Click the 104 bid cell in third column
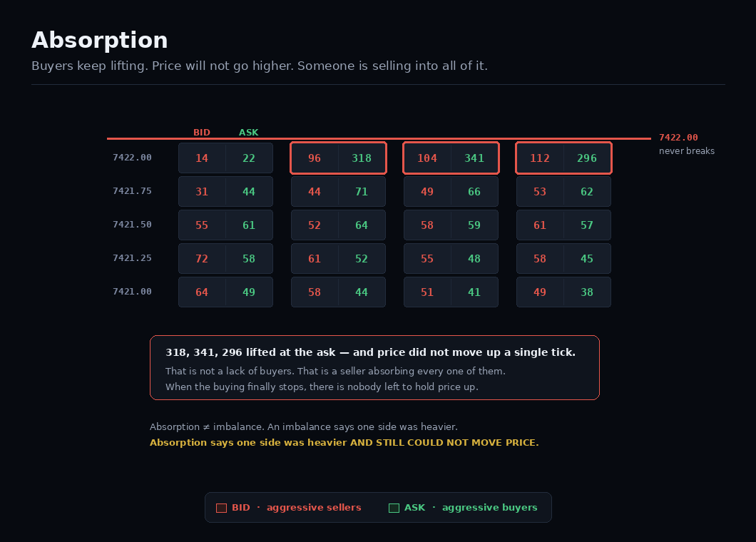756x542 pixels. (x=427, y=158)
